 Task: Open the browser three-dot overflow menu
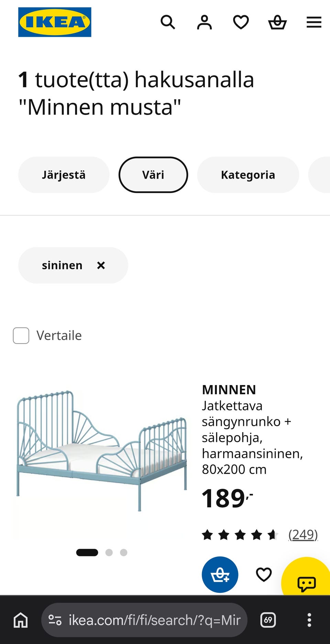(x=309, y=620)
